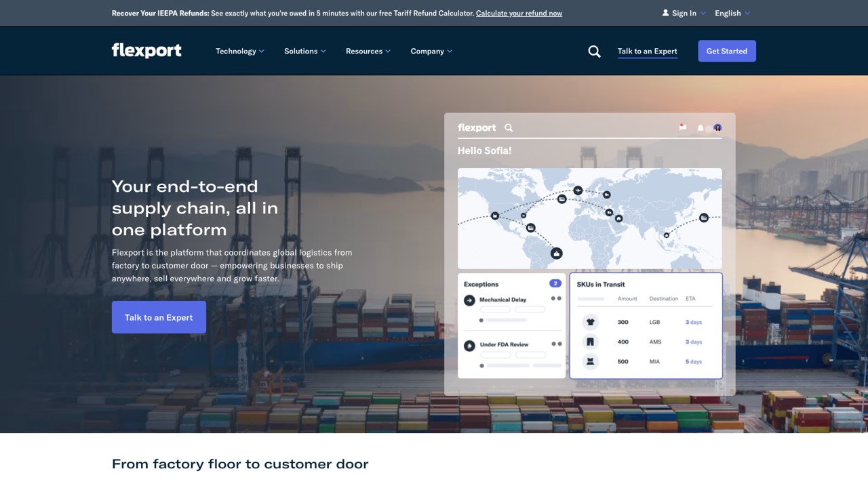The width and height of the screenshot is (868, 488).
Task: Click the pants icon in the 400 row
Action: [x=590, y=342]
